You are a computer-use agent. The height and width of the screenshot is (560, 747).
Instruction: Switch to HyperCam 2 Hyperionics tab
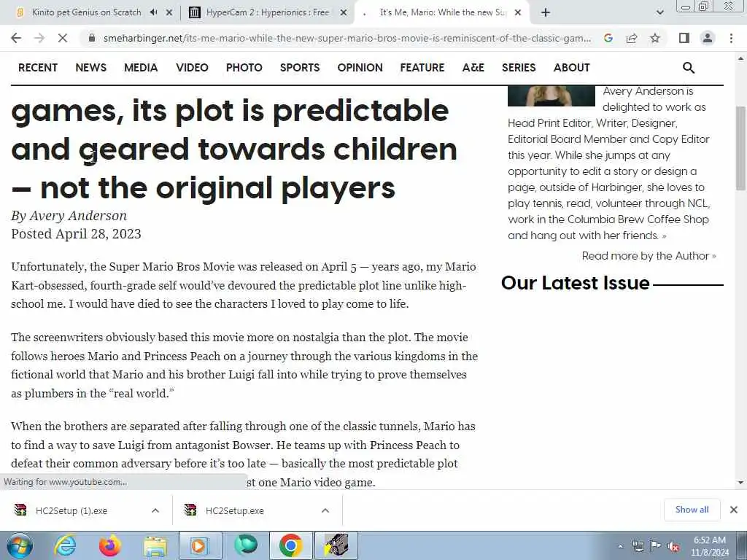(267, 12)
